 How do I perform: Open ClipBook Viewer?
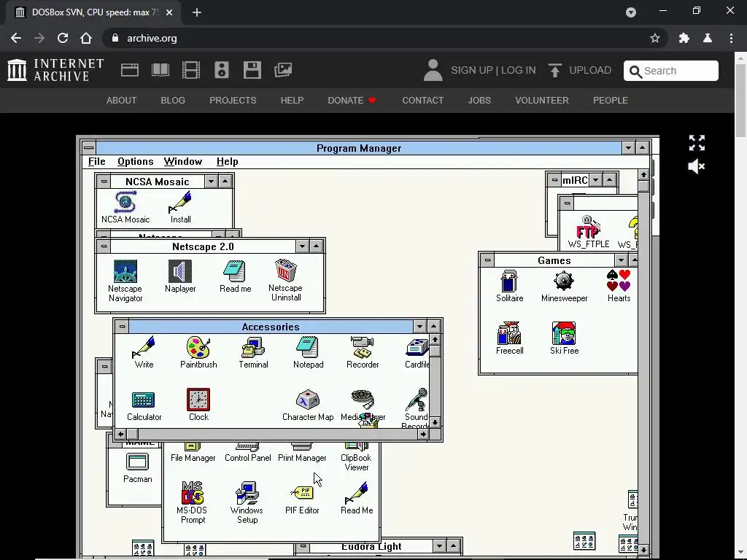356,457
